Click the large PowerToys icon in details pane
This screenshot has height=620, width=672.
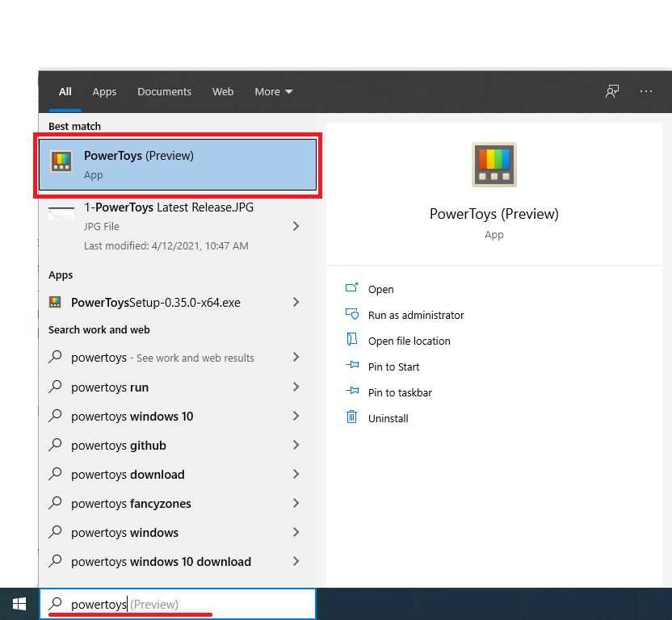494,165
